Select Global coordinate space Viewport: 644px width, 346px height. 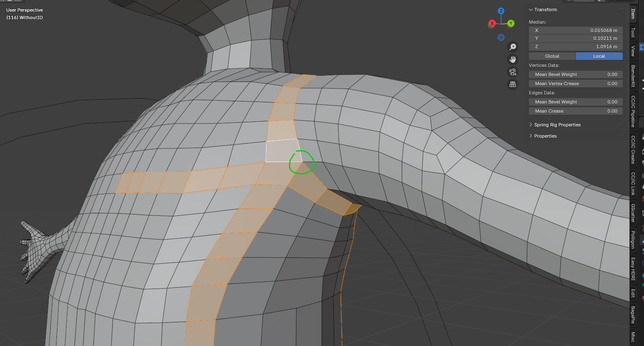coord(552,56)
